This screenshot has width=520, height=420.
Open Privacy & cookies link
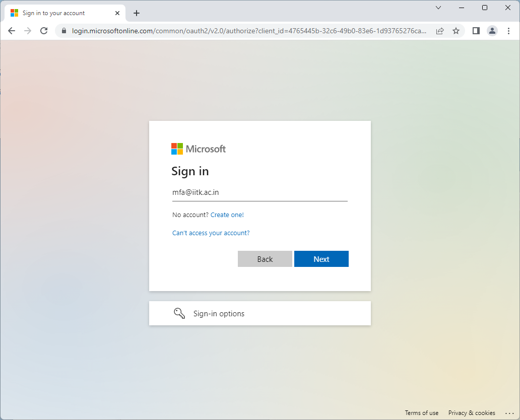click(x=472, y=413)
